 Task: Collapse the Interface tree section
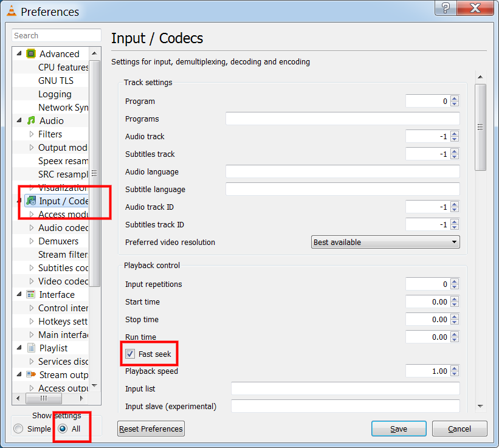pyautogui.click(x=19, y=294)
